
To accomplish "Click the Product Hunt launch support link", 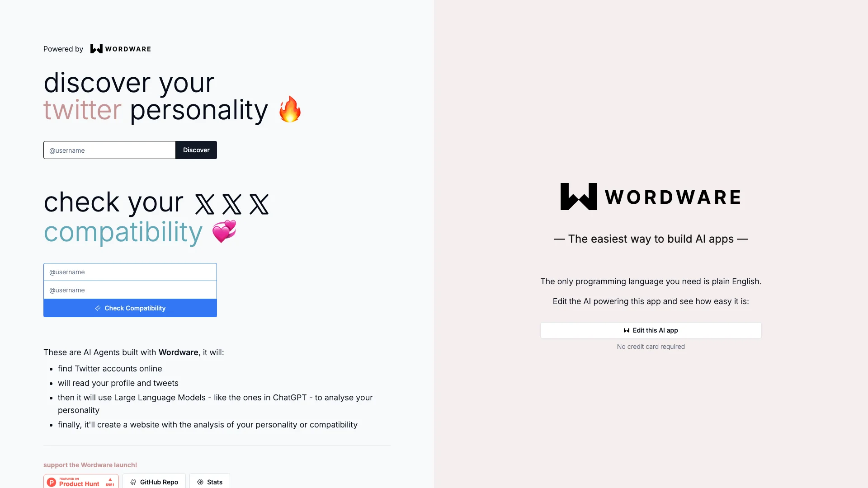I will coord(80,481).
